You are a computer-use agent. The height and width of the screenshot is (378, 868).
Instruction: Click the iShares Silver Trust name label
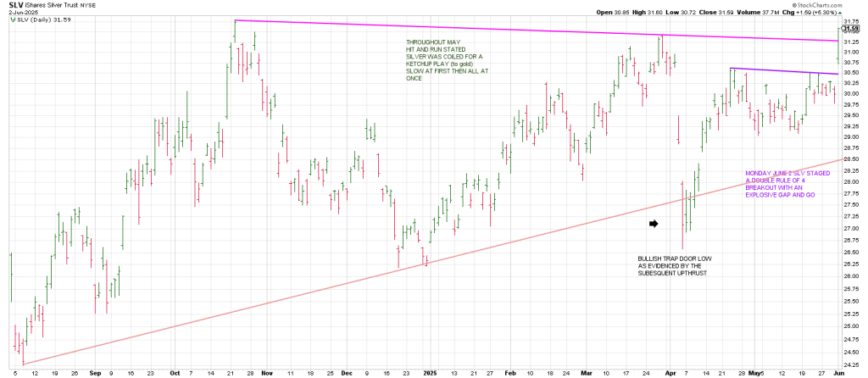53,5
